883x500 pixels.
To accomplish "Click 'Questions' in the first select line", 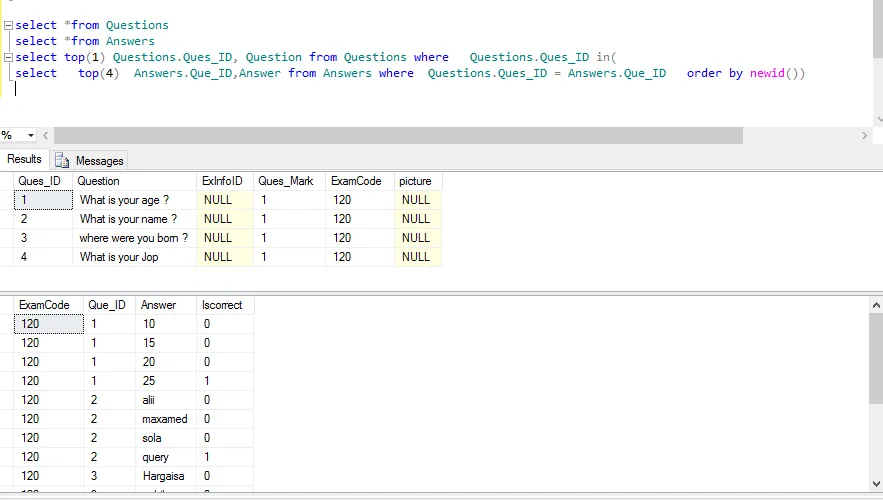I will coord(137,25).
